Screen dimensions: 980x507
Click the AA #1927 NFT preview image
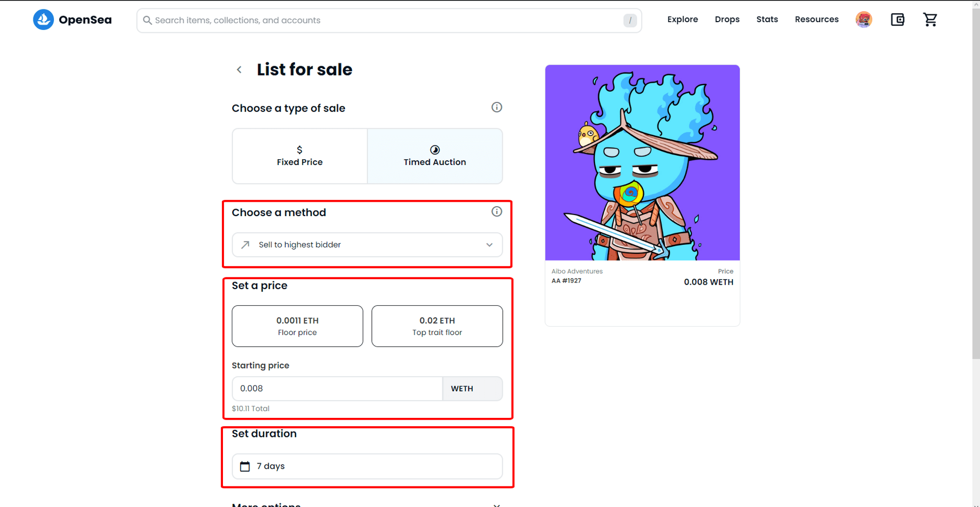pos(642,163)
